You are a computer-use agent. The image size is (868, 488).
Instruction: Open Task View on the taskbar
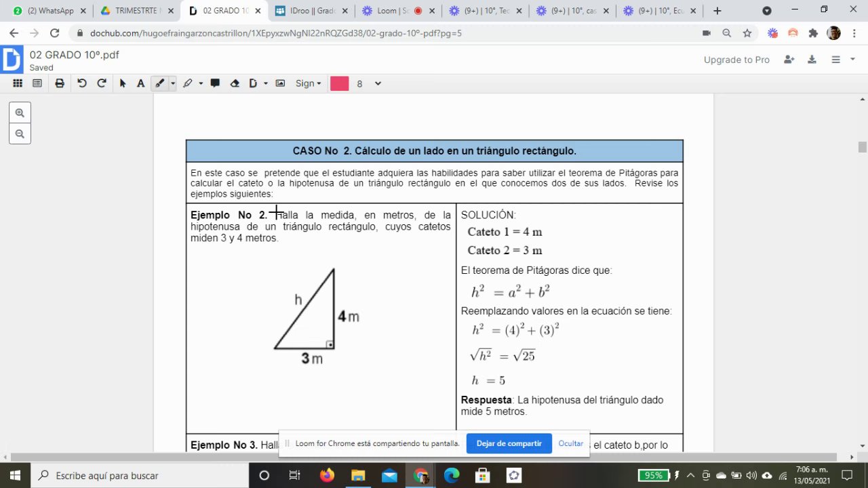pos(294,475)
